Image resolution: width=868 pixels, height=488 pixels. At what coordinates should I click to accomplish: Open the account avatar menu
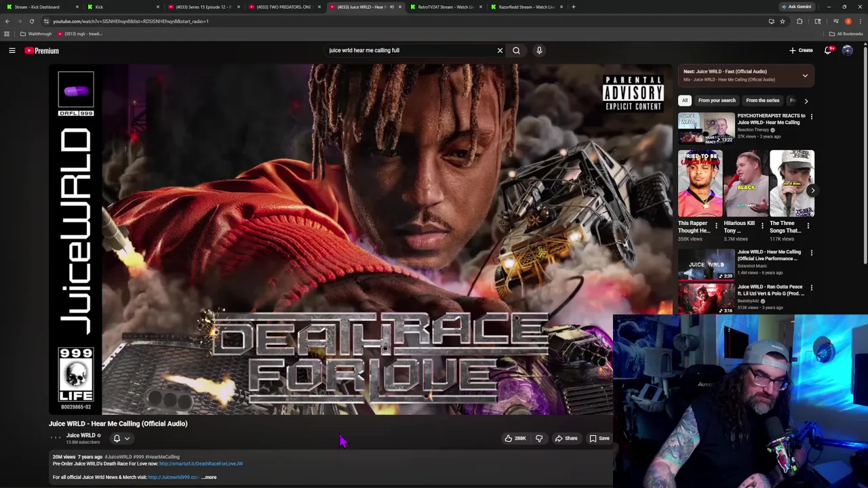(847, 50)
